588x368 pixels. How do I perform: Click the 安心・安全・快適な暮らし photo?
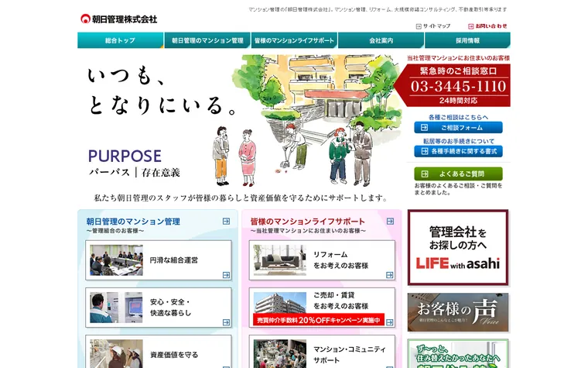(116, 308)
